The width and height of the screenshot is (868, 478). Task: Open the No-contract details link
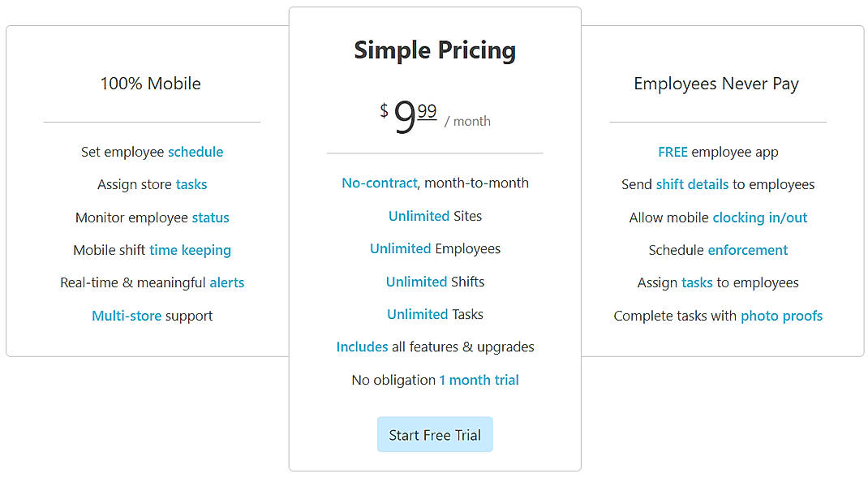379,183
